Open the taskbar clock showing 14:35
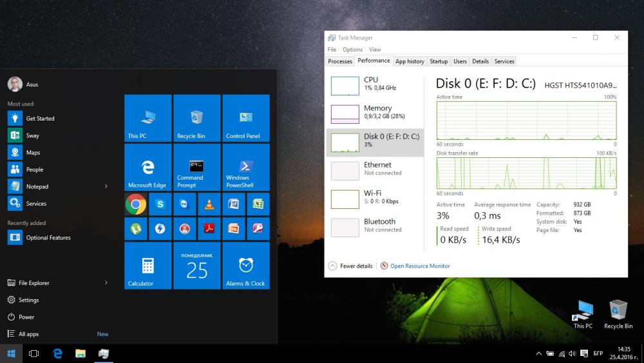This screenshot has height=363, width=644. point(623,353)
